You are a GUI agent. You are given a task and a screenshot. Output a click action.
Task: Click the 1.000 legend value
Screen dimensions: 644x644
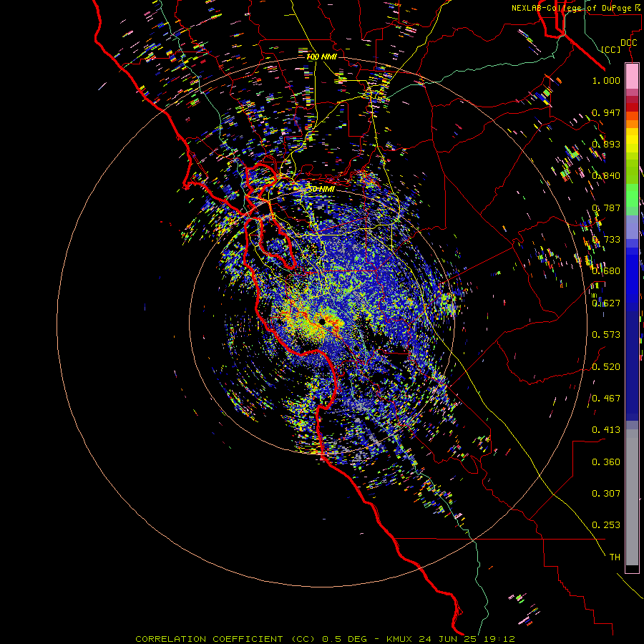pos(606,80)
